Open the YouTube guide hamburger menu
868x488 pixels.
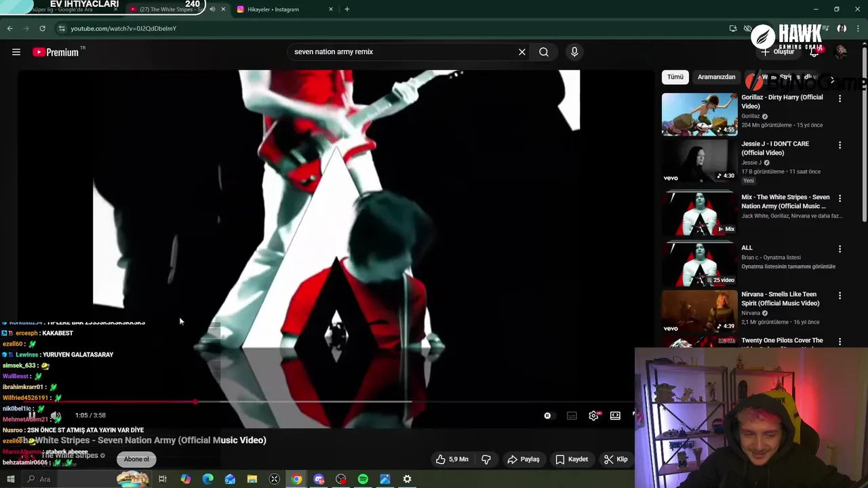16,52
